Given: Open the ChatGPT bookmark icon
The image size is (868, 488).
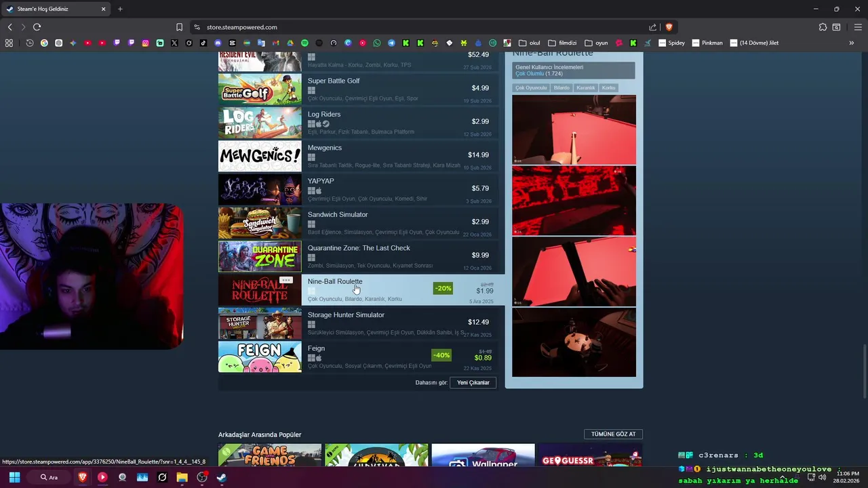Looking at the screenshot, I should [x=59, y=43].
